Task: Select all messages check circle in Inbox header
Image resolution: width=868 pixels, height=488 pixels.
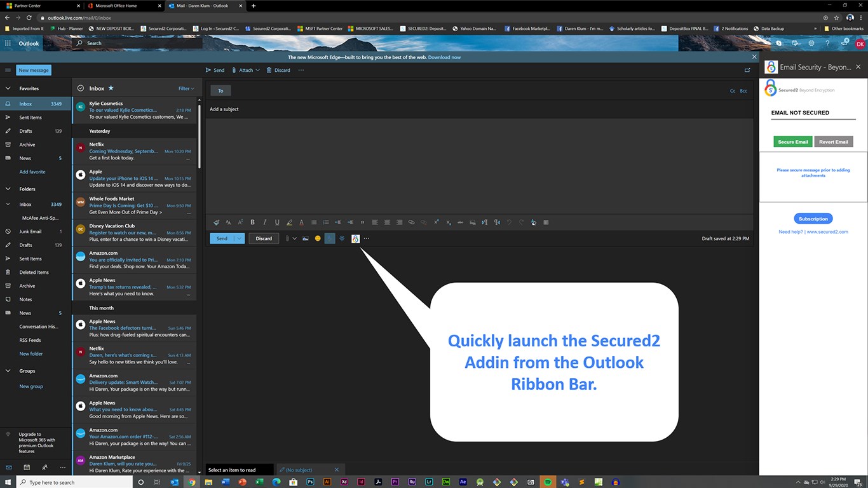Action: tap(81, 88)
